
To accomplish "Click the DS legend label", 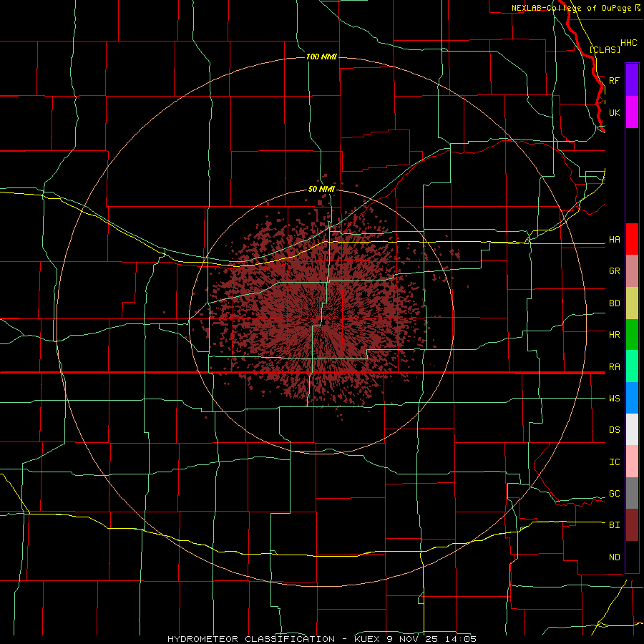I will pos(614,430).
